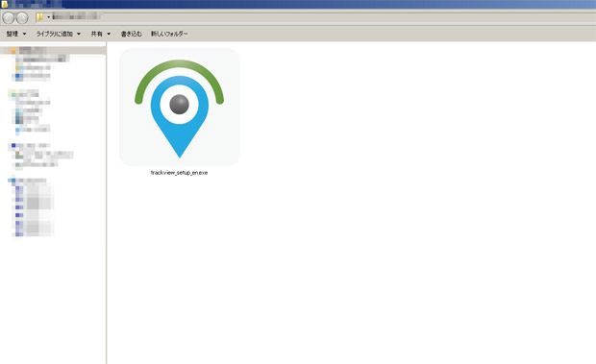Click the Back navigation button

click(x=9, y=17)
